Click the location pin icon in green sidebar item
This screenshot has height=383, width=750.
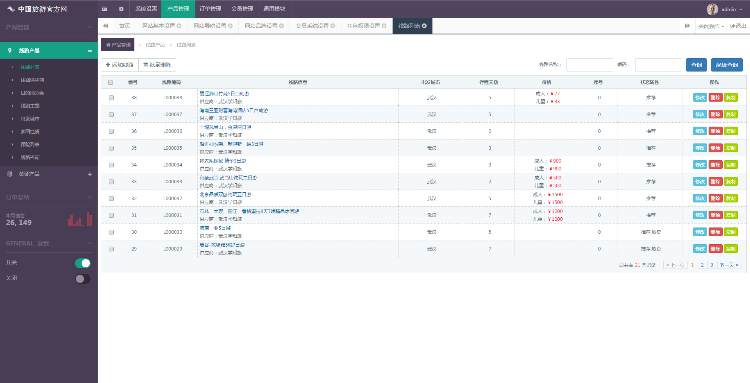pos(10,50)
